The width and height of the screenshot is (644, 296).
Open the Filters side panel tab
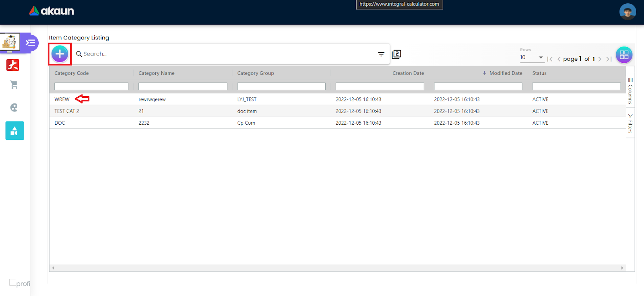click(x=630, y=123)
